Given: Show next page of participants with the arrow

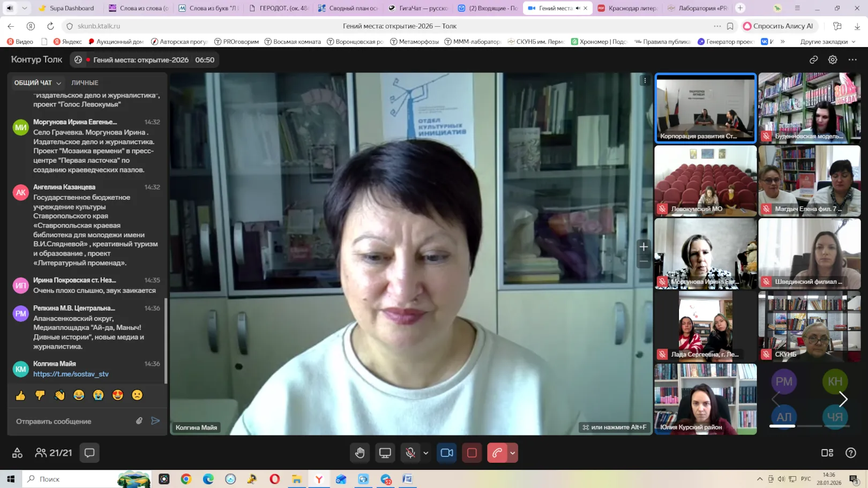Looking at the screenshot, I should pos(843,399).
